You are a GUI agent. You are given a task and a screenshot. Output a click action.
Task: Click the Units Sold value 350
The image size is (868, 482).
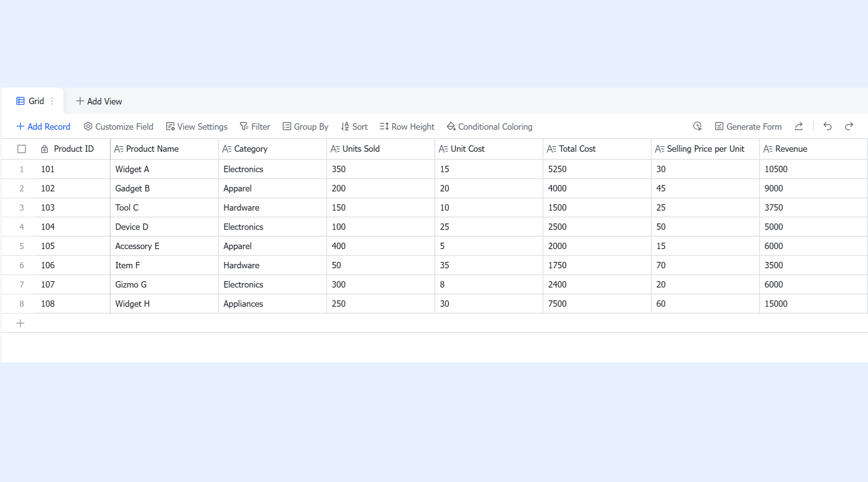coord(381,169)
